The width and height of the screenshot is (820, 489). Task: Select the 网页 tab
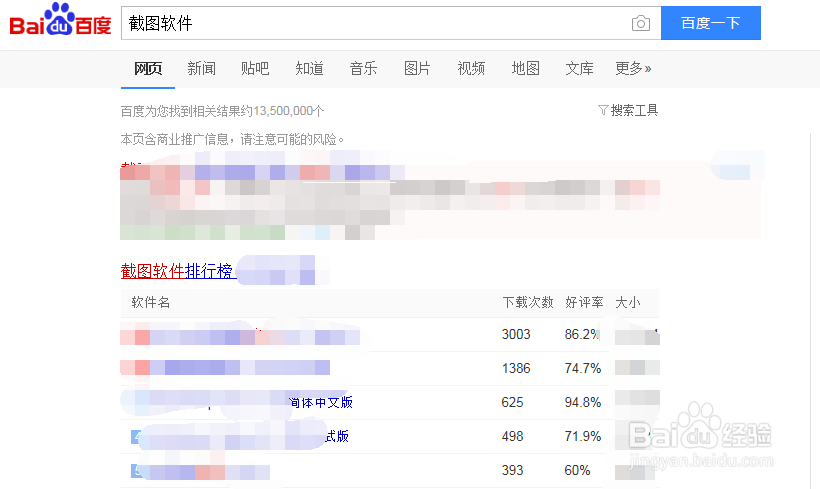click(148, 69)
